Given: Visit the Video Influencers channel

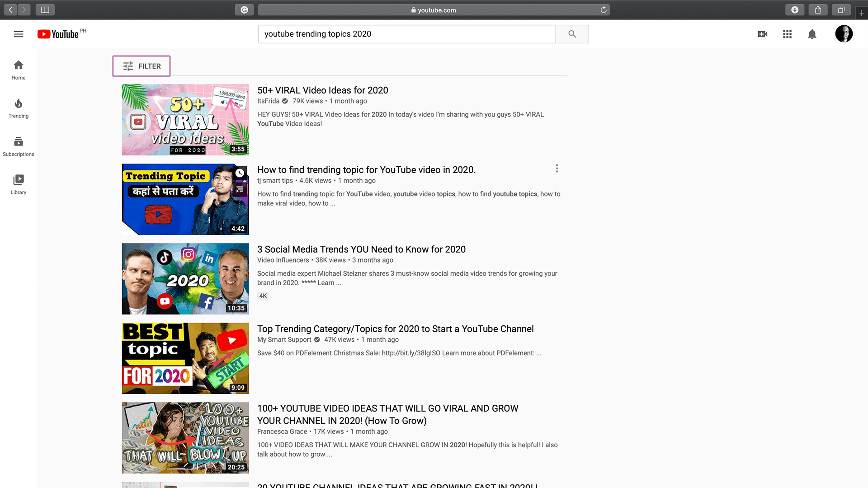Looking at the screenshot, I should pyautogui.click(x=283, y=260).
